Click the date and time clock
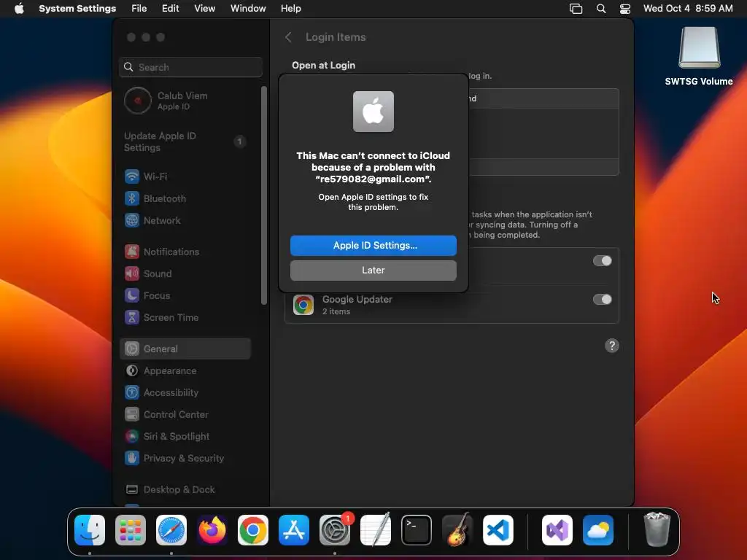The image size is (747, 560). click(x=688, y=9)
